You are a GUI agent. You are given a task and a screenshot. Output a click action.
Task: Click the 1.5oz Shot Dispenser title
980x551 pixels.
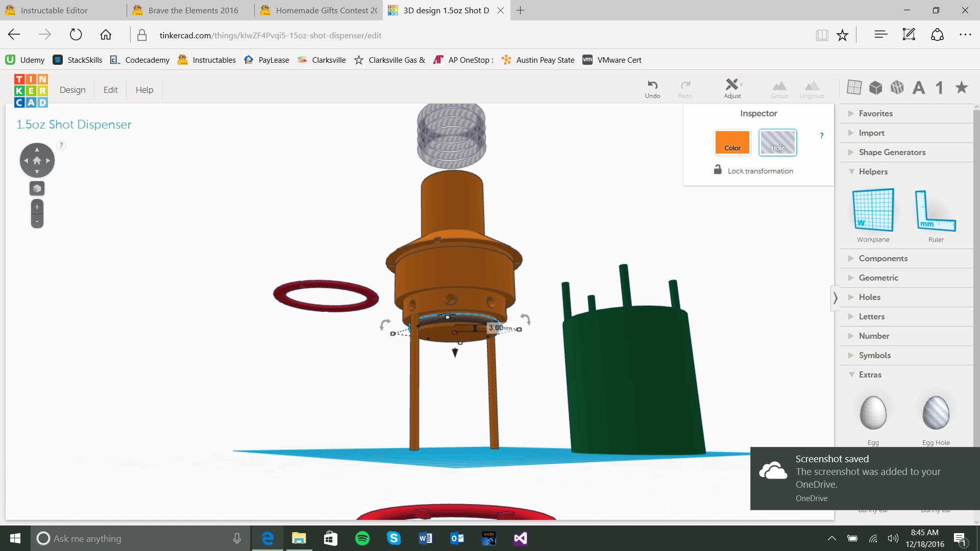point(74,124)
